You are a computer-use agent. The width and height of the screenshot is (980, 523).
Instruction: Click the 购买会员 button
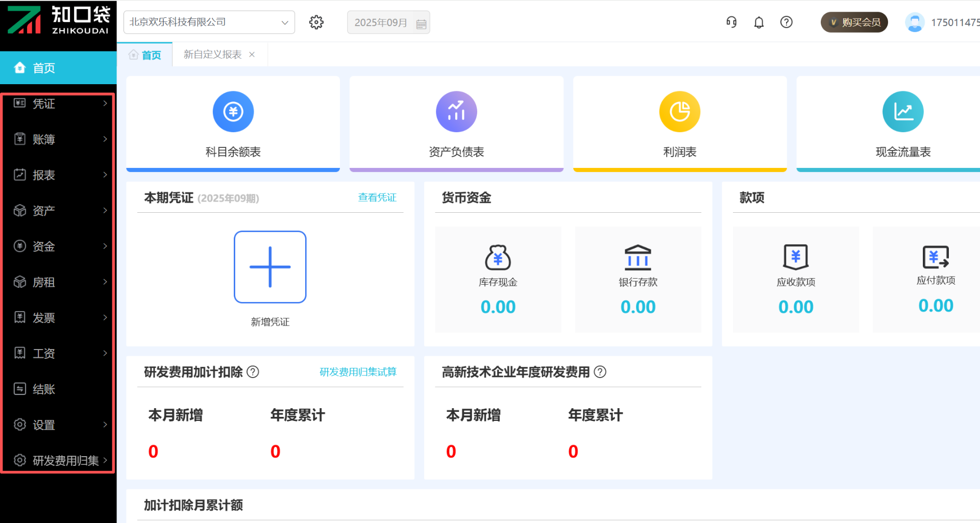point(854,22)
